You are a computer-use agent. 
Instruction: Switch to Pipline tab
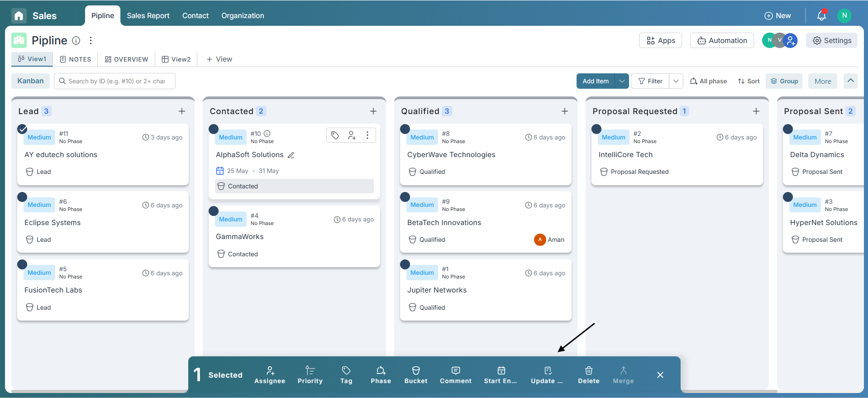click(103, 15)
